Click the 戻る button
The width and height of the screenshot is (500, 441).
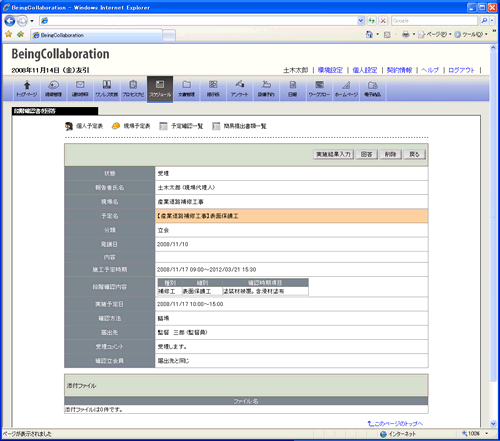(414, 154)
